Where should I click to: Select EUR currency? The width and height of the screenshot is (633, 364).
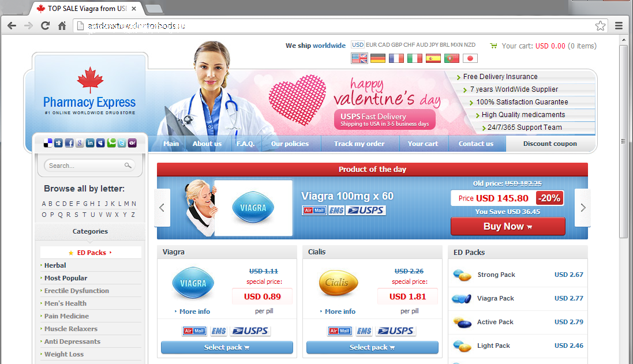(x=372, y=45)
